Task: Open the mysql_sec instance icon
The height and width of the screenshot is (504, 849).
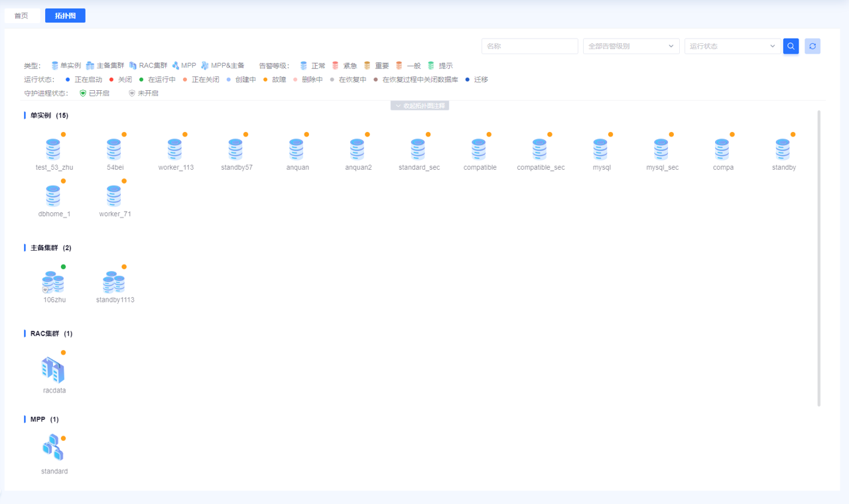Action: pos(661,149)
